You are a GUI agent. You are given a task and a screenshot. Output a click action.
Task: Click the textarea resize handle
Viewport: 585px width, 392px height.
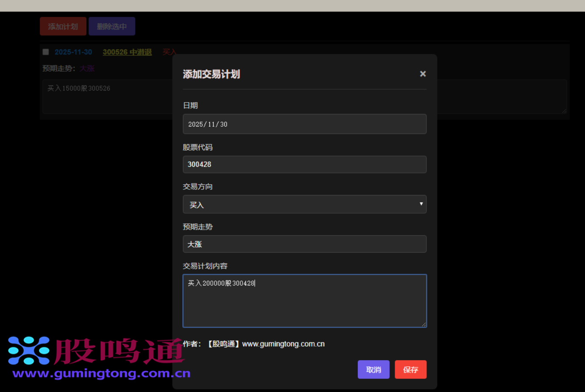click(424, 325)
